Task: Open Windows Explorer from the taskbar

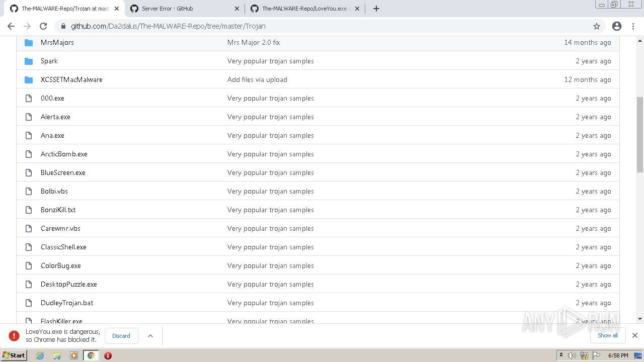Action: (57, 355)
